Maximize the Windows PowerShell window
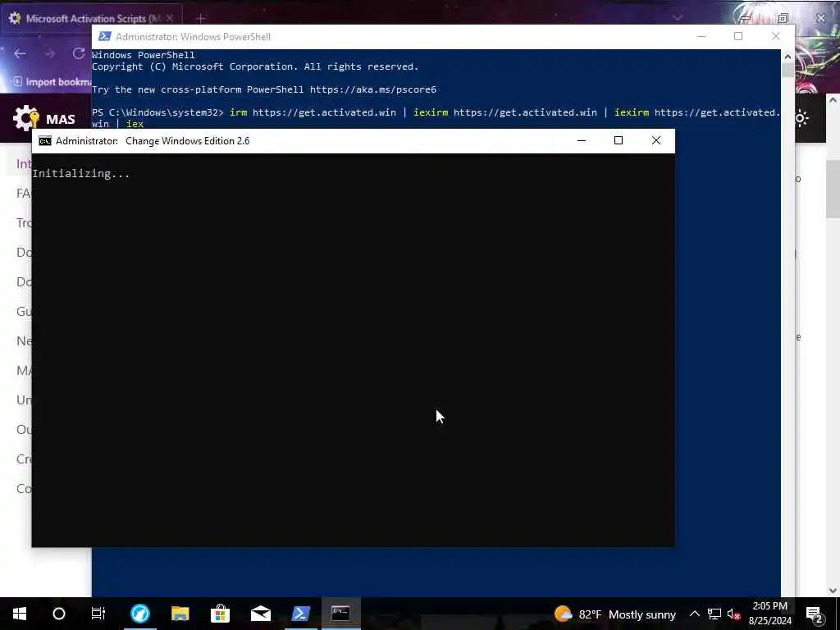Viewport: 840px width, 630px height. coord(738,36)
